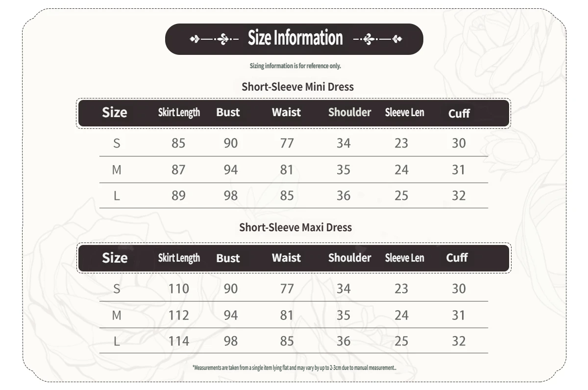Click skirt length value 85 in Mini Dress table
Image resolution: width=588 pixels, height=390 pixels.
[178, 143]
